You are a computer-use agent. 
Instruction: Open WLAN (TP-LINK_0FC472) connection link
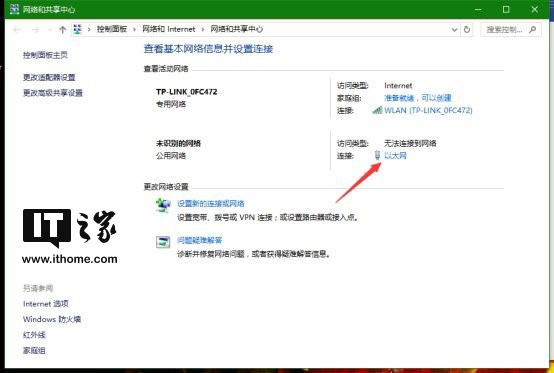pos(428,110)
